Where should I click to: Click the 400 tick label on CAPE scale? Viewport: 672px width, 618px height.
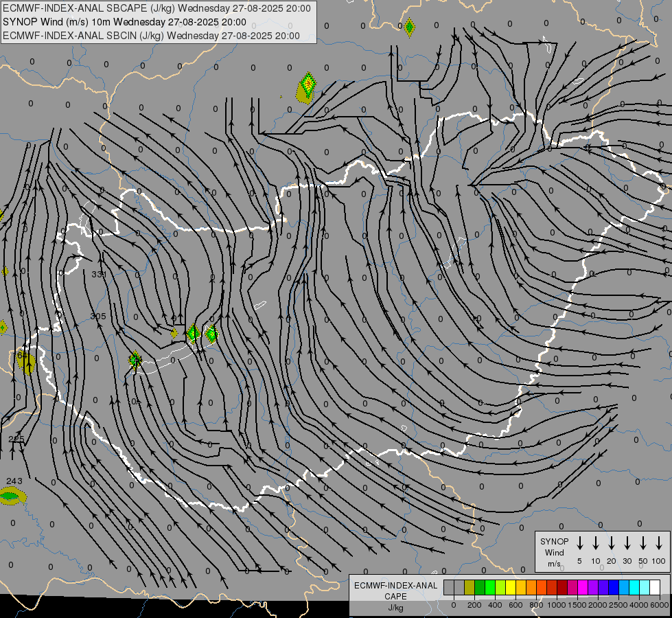click(x=495, y=605)
